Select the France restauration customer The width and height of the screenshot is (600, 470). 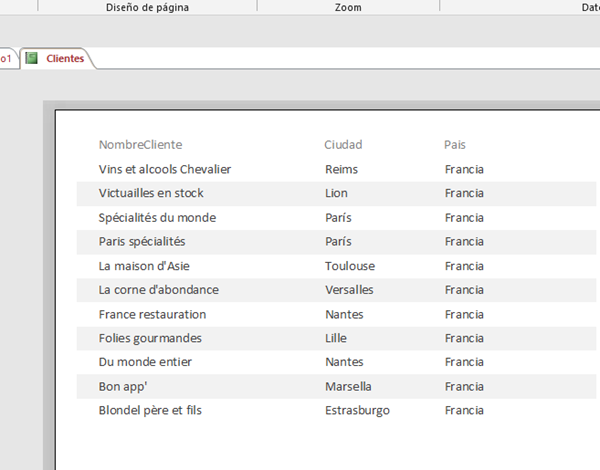(x=152, y=314)
